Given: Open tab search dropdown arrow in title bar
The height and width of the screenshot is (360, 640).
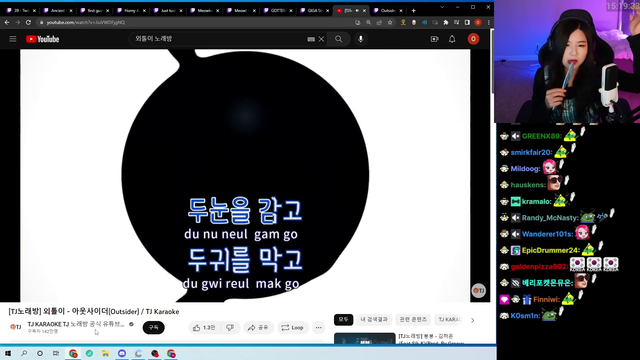Looking at the screenshot, I should click(442, 7).
